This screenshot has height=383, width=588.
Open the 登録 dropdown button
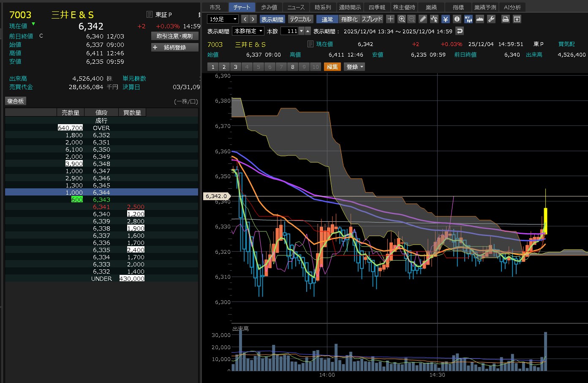click(355, 67)
